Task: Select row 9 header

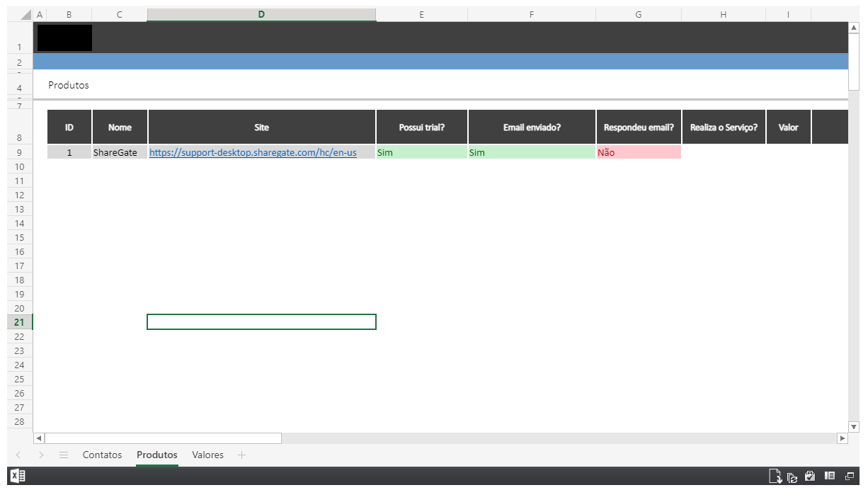Action: tap(19, 152)
